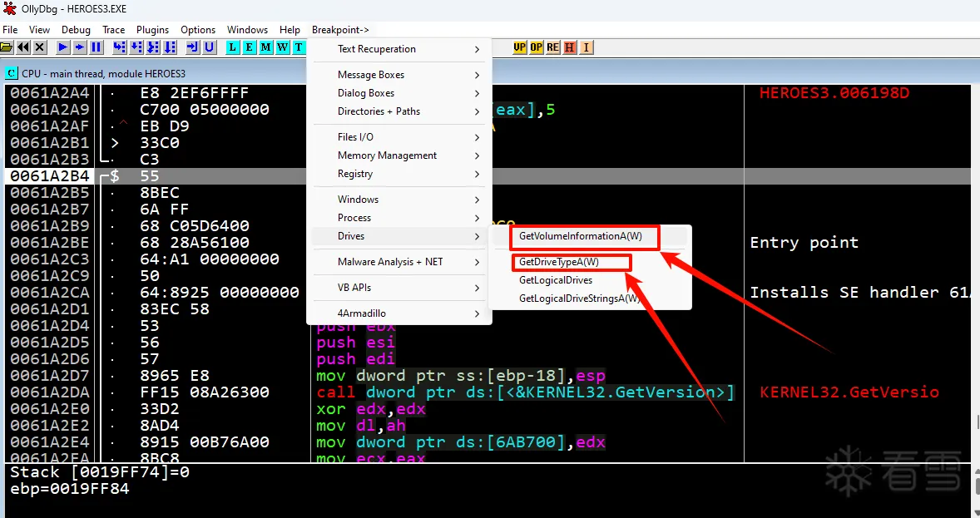This screenshot has height=518, width=980.
Task: Open the Log window with L button
Action: click(x=232, y=47)
